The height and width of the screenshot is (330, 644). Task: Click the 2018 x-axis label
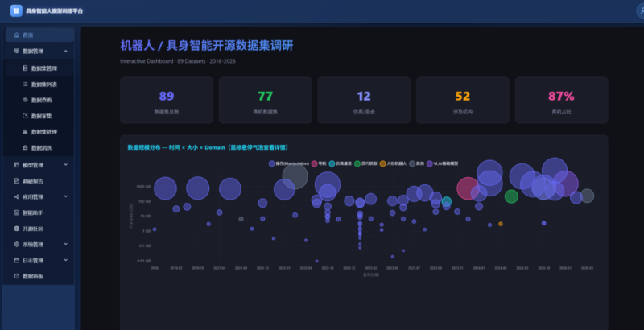pyautogui.click(x=155, y=268)
